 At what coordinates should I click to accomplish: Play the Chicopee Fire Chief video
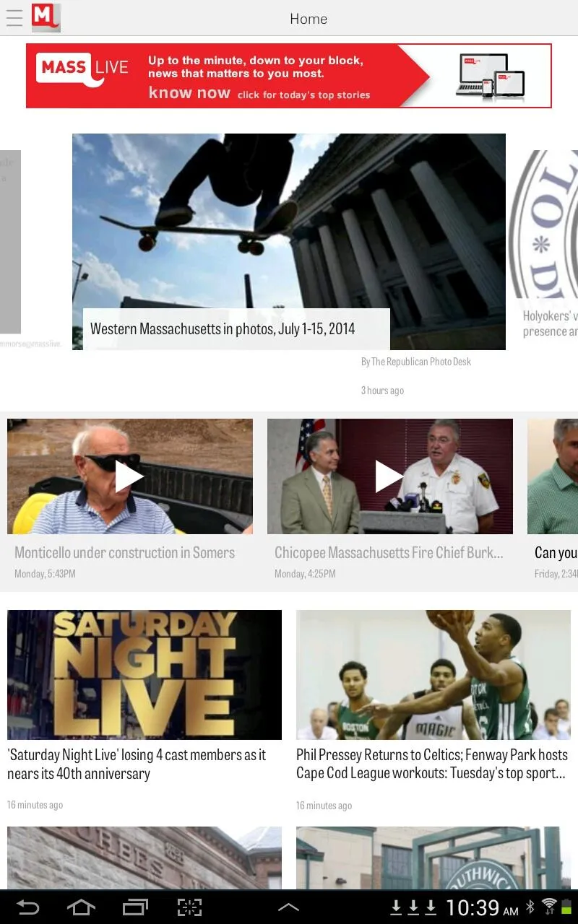point(390,476)
